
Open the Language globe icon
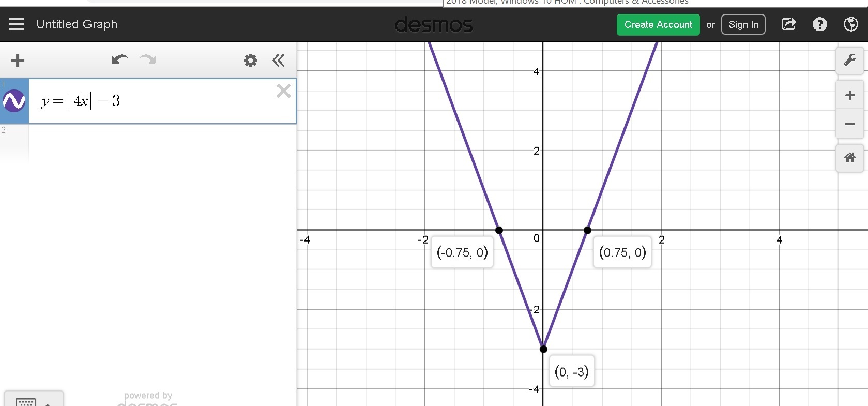point(851,24)
